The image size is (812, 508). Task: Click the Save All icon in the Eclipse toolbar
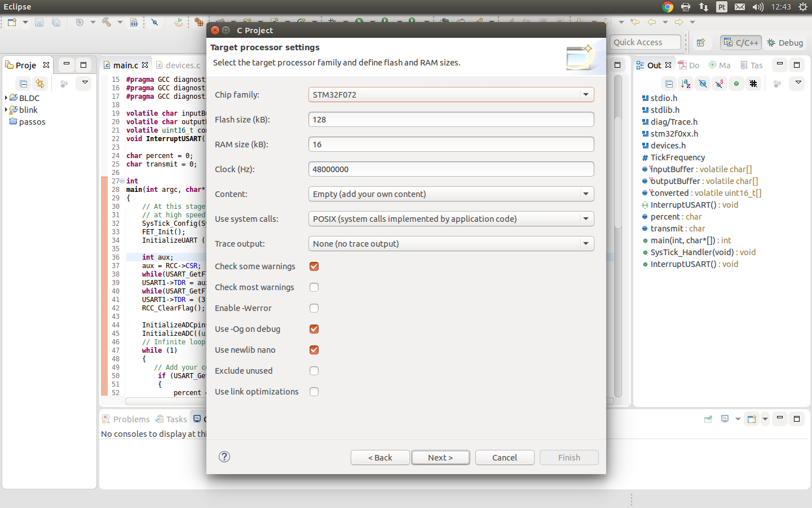point(56,22)
